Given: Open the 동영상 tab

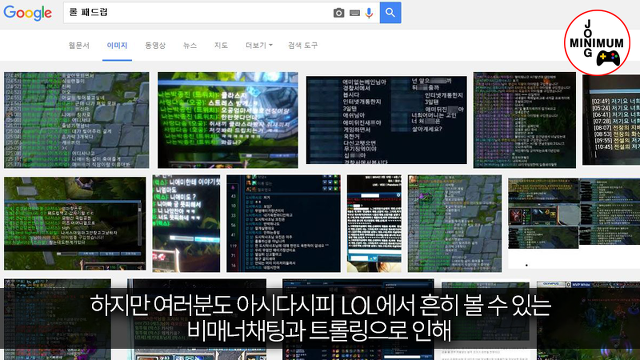Looking at the screenshot, I should pos(155,45).
